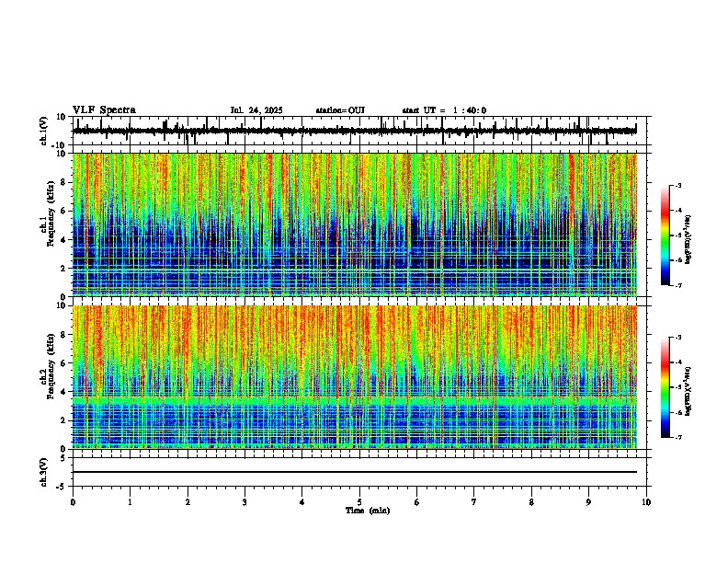Click the "station=OUI" label

pos(340,110)
